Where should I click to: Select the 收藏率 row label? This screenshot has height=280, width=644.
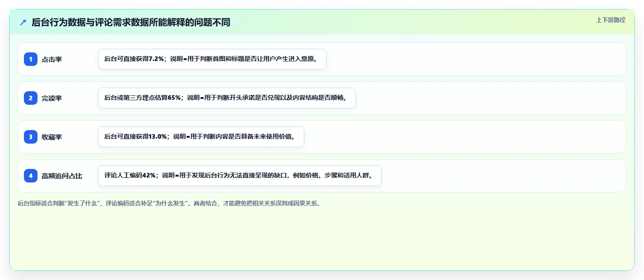click(x=52, y=137)
